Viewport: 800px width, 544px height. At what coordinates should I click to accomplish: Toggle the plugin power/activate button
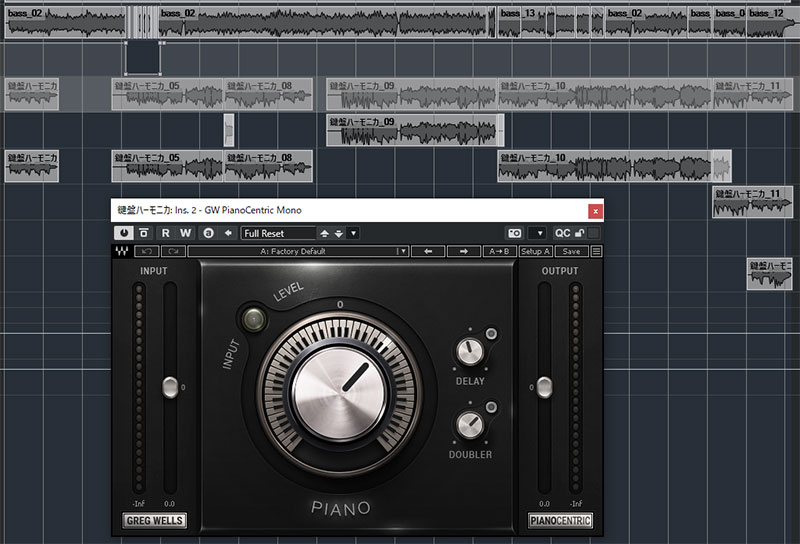coord(123,233)
